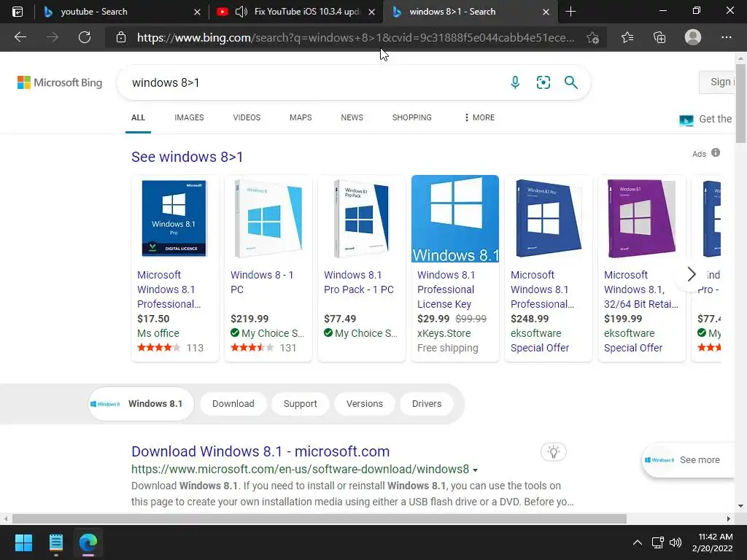Close the windows 8>1 - Search tab
The image size is (747, 560).
(x=546, y=12)
